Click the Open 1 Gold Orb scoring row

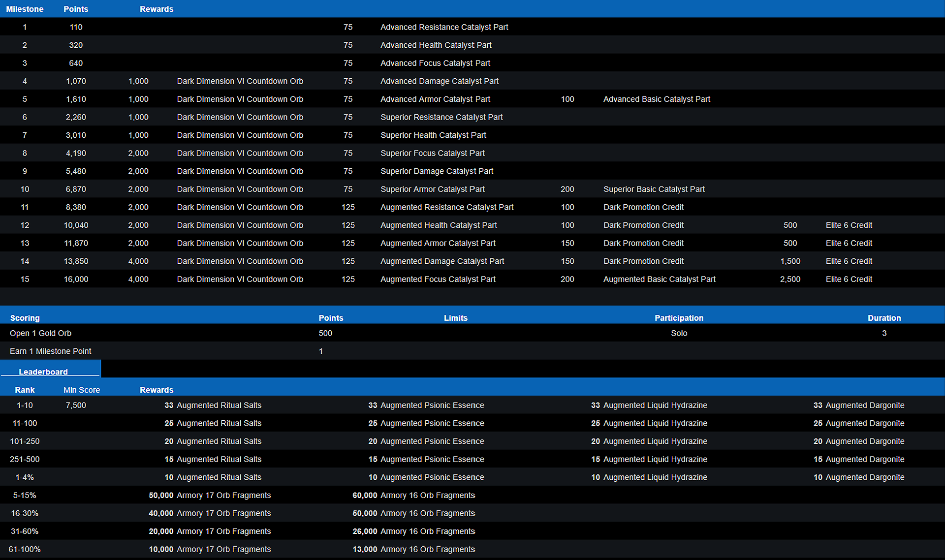(472, 333)
